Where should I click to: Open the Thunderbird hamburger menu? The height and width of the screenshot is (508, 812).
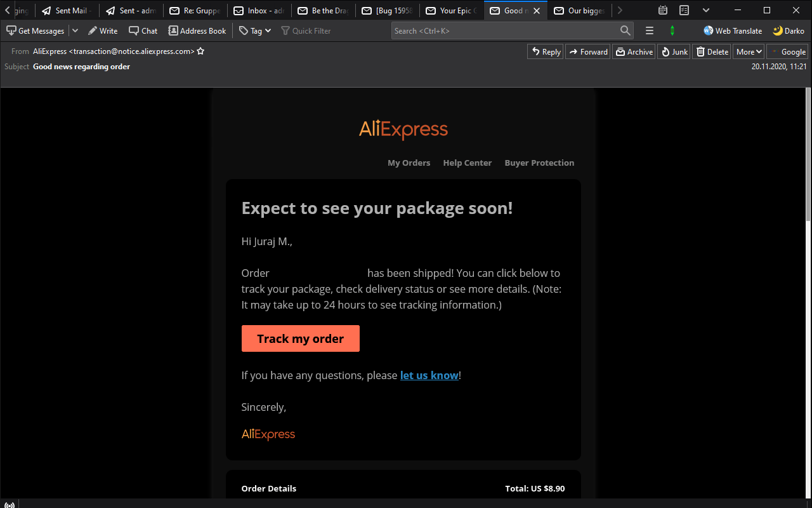click(650, 30)
